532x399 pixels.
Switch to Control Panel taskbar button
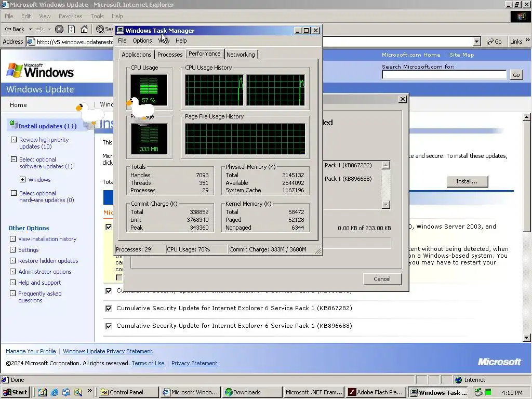tap(129, 393)
